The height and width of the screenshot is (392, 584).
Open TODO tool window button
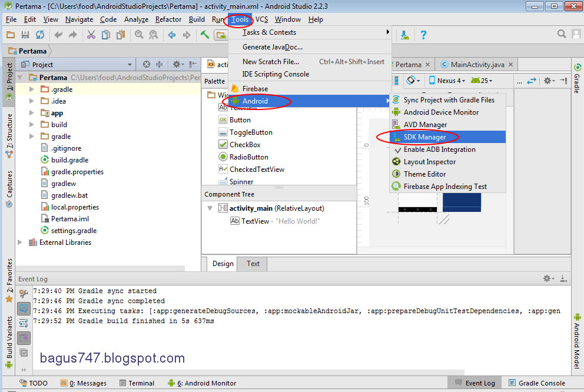click(34, 383)
